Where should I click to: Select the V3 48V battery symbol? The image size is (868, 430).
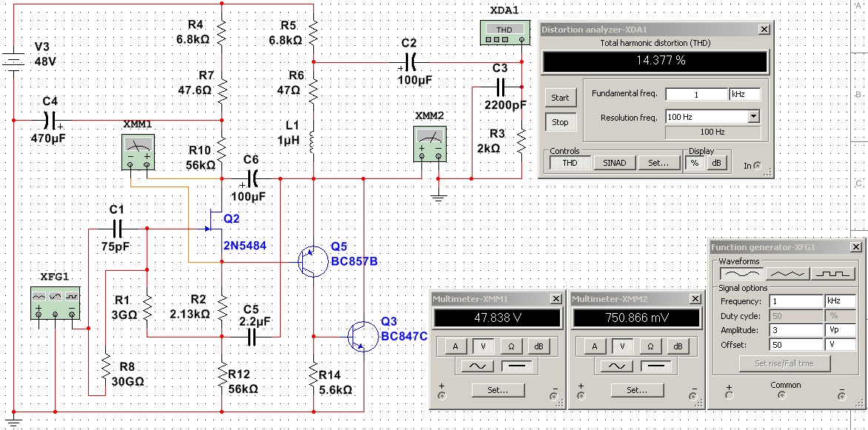(13, 61)
